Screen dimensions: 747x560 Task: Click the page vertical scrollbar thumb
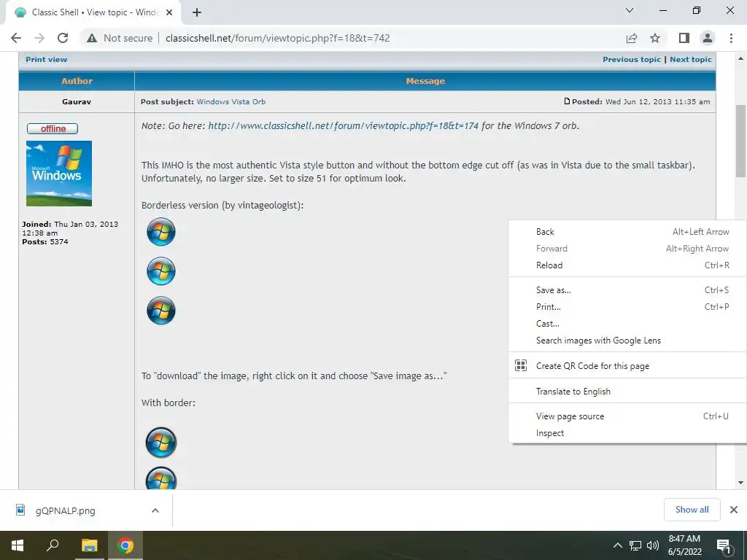click(740, 141)
